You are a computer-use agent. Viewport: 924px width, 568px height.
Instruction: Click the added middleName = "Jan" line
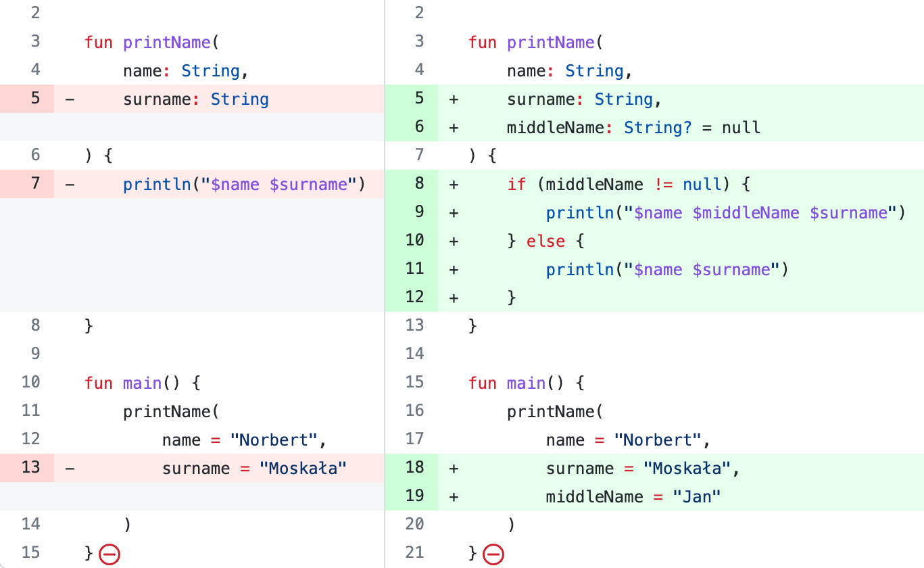pos(633,497)
